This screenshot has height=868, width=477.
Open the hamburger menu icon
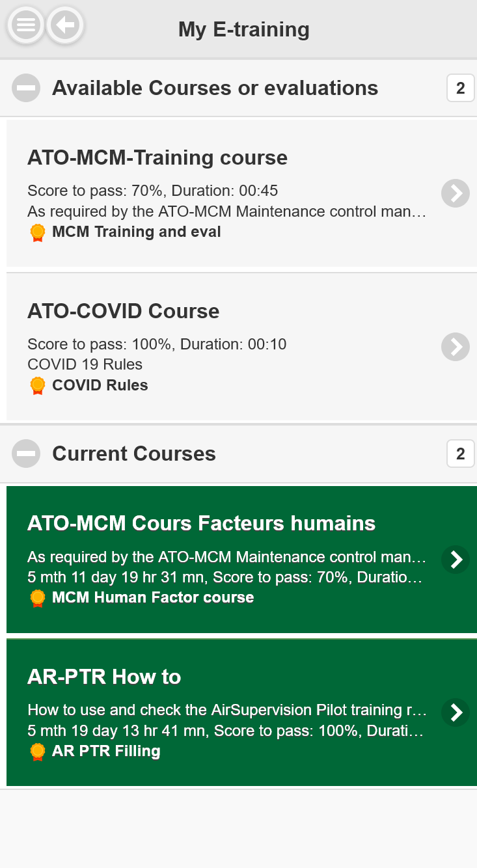[x=25, y=26]
